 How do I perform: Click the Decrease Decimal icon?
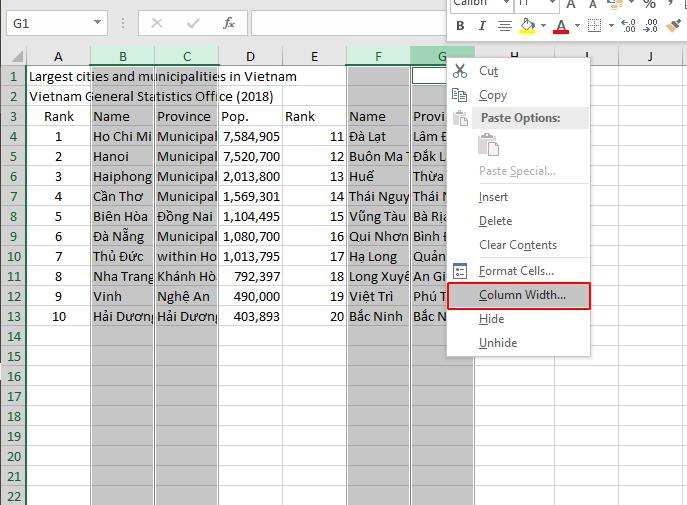651,26
